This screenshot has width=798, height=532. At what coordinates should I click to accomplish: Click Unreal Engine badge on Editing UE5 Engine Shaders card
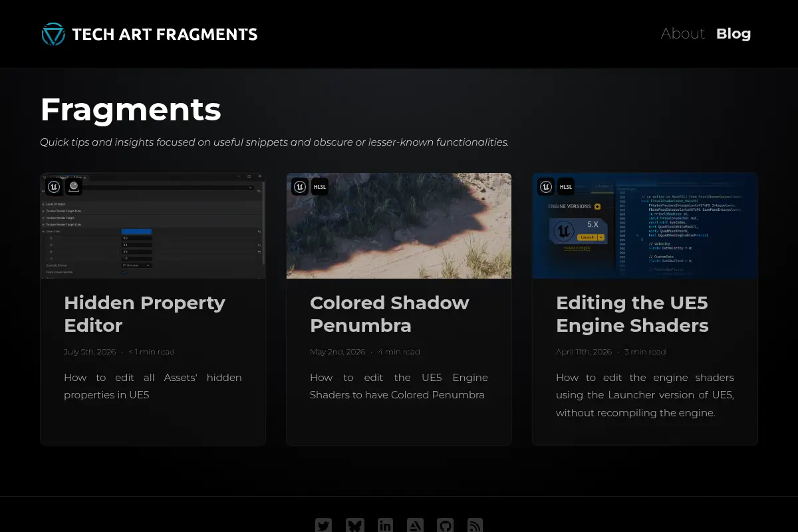(546, 187)
